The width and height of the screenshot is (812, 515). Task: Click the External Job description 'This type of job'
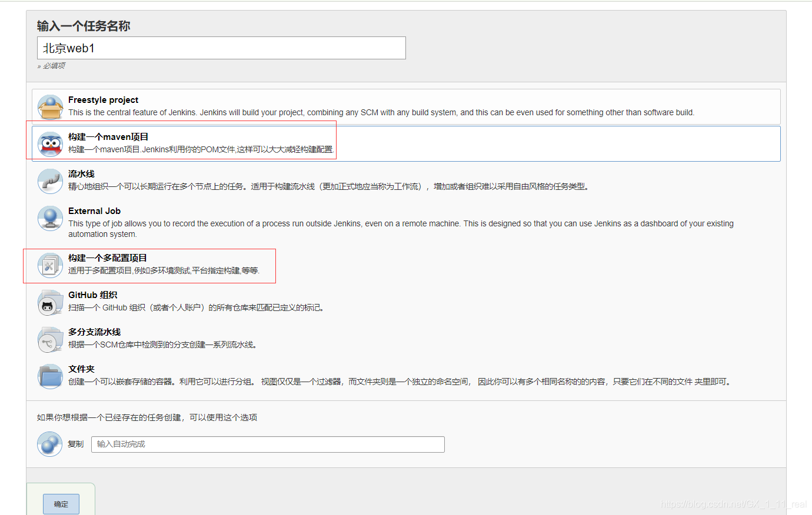point(401,229)
